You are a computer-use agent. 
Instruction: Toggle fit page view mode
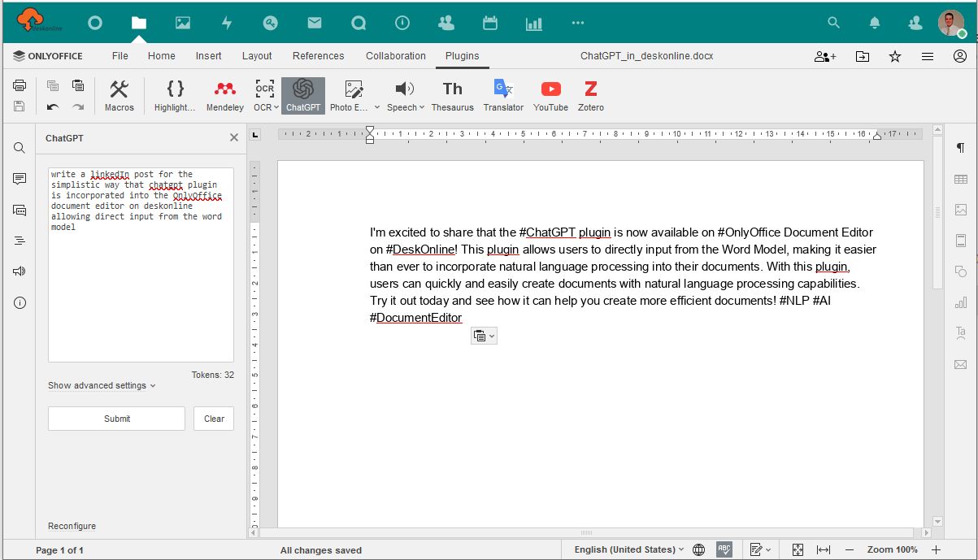798,549
